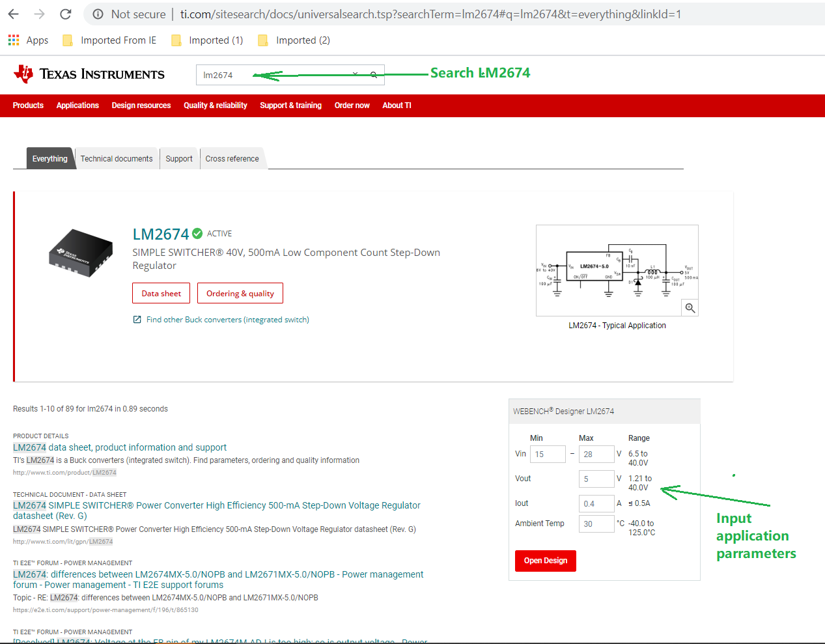Click the Iout input field
This screenshot has height=644, width=825.
tap(596, 503)
